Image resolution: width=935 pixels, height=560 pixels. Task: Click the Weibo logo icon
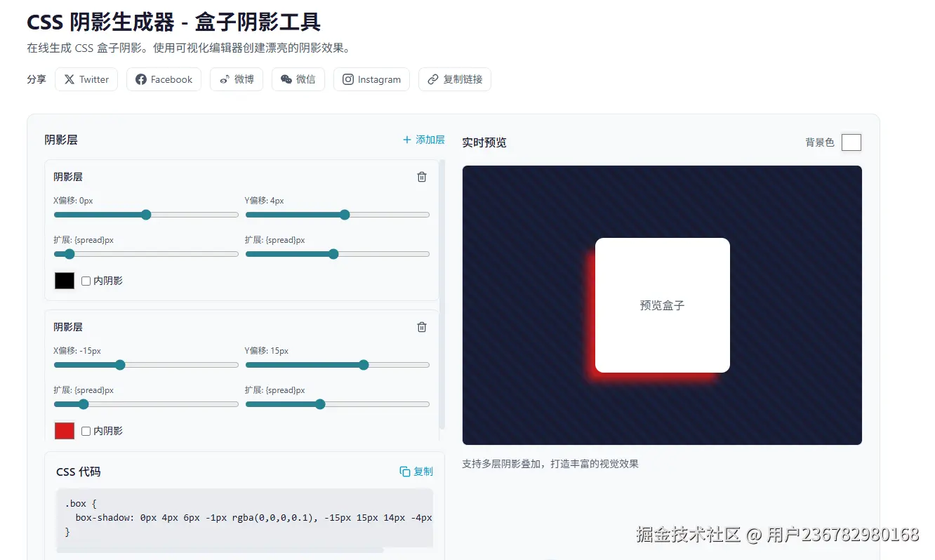click(225, 79)
